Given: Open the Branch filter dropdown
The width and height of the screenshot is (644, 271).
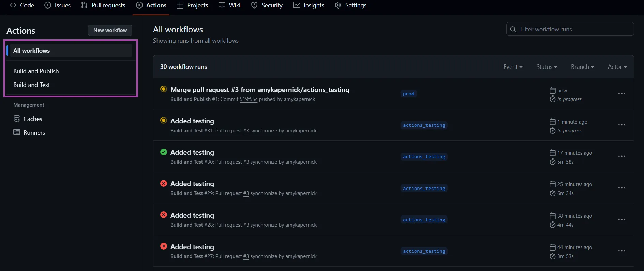Looking at the screenshot, I should click(582, 67).
